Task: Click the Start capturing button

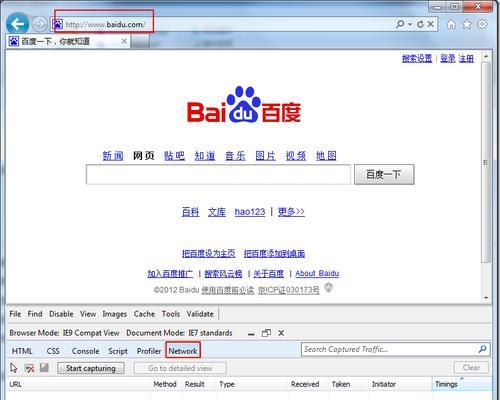Action: point(91,368)
